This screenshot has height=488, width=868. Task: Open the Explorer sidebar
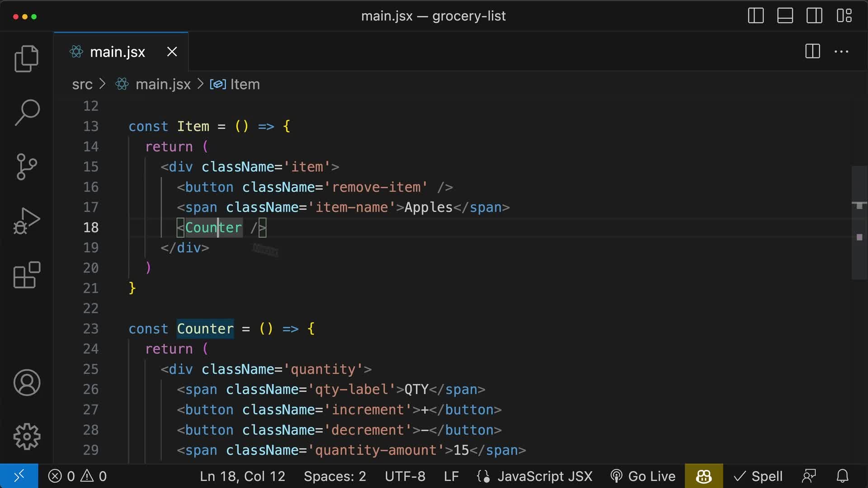(x=27, y=58)
